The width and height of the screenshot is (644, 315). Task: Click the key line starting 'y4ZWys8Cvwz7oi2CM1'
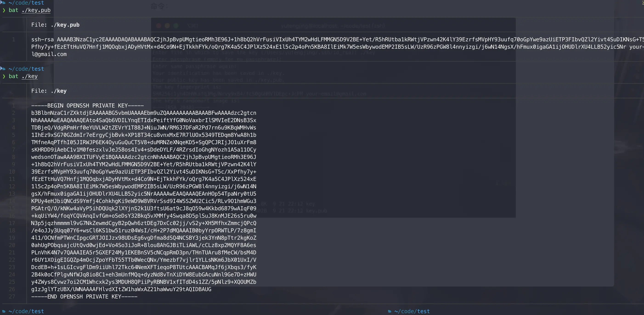(144, 282)
